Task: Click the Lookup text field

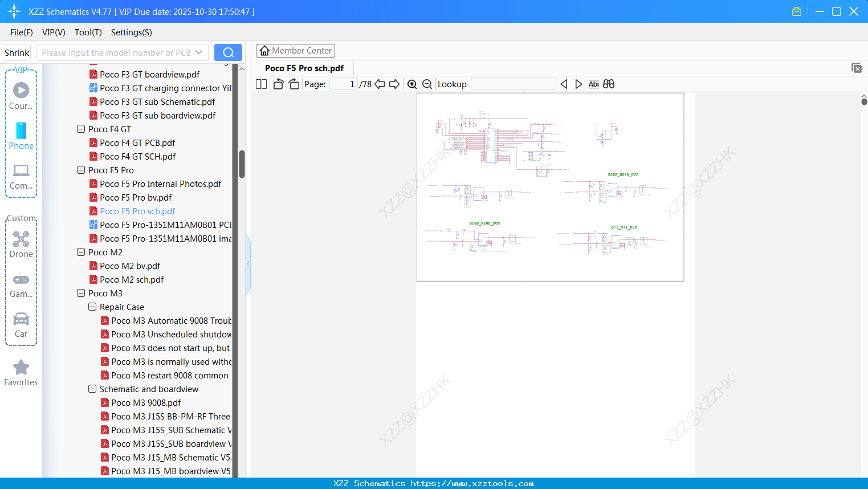Action: click(x=514, y=84)
